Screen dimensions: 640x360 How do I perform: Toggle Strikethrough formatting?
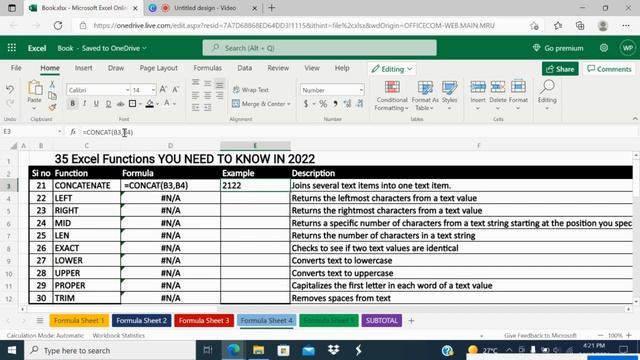(120, 104)
